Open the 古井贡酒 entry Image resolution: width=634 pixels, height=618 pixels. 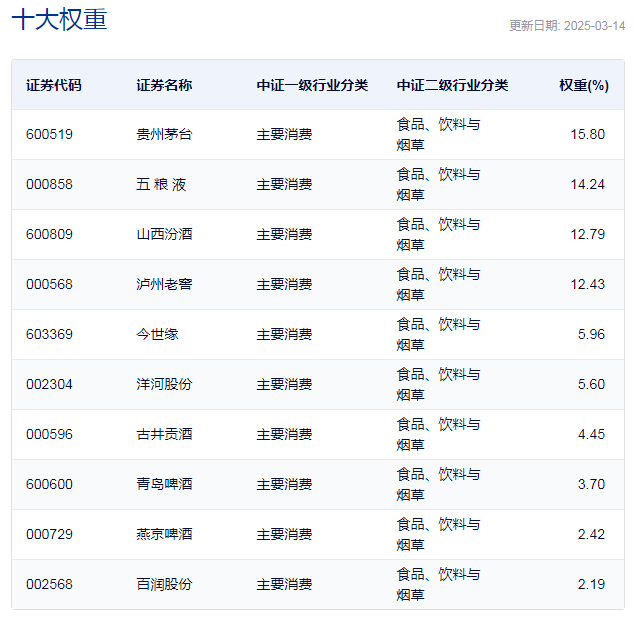(164, 434)
